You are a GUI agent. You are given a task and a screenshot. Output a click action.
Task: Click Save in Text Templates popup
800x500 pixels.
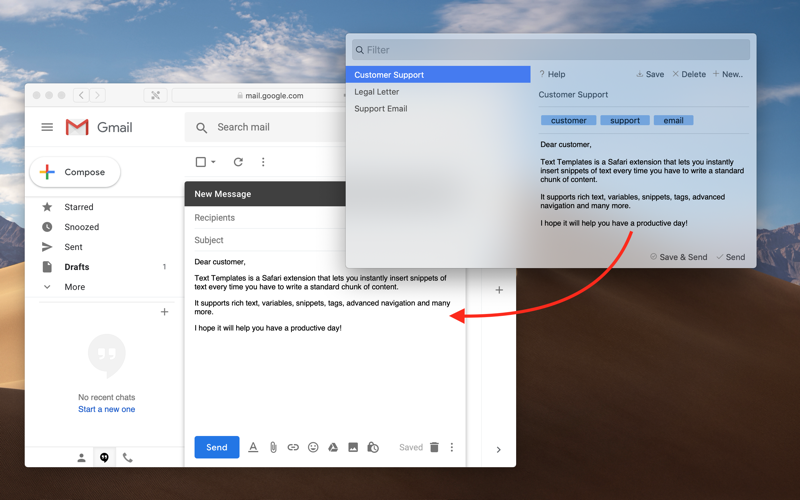pos(650,74)
